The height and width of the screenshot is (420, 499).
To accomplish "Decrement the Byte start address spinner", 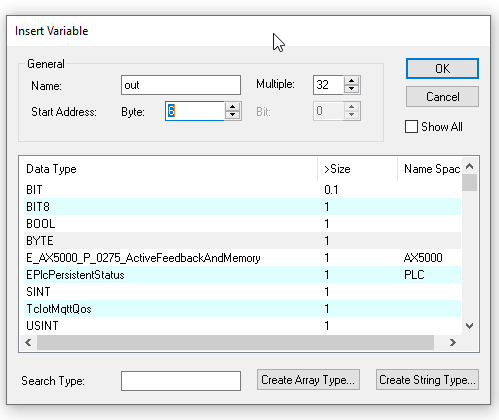I will (232, 115).
